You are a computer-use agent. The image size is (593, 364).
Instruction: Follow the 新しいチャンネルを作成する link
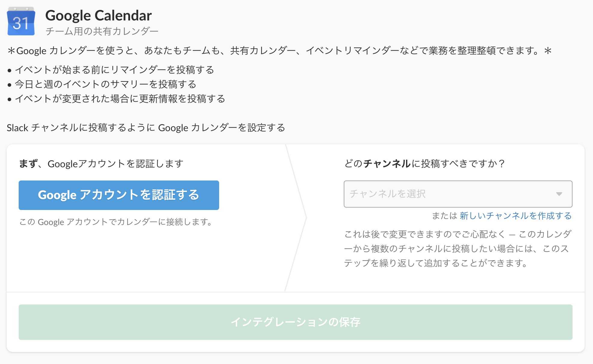pos(516,216)
